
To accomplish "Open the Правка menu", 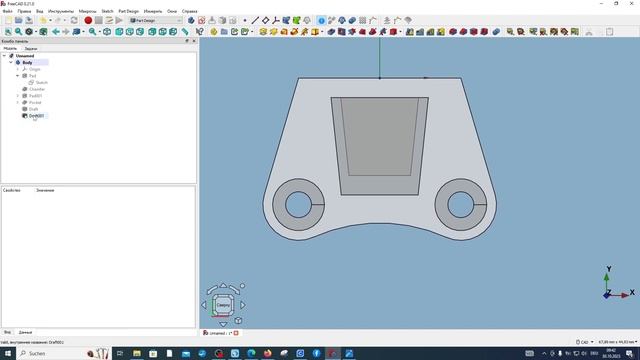I will click(x=24, y=11).
